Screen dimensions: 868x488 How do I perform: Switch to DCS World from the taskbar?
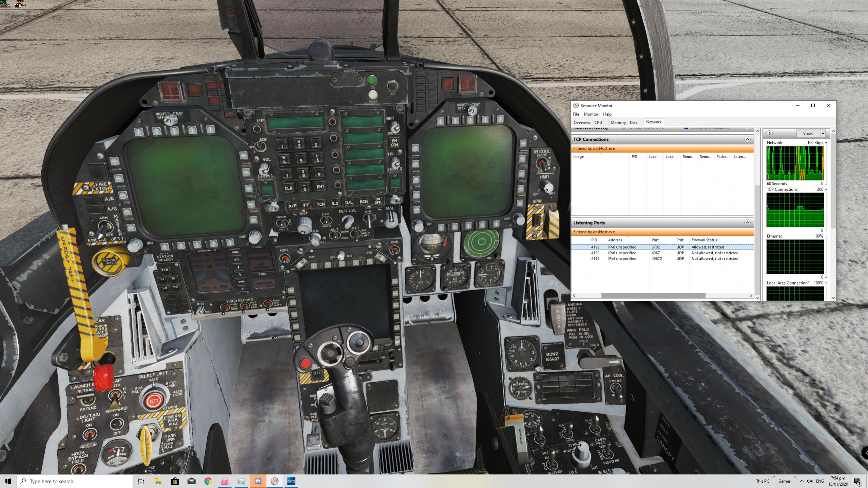(291, 481)
